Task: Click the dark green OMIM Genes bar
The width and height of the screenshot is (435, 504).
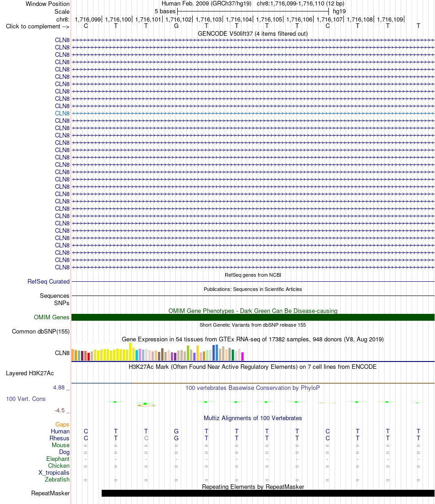Action: point(253,317)
